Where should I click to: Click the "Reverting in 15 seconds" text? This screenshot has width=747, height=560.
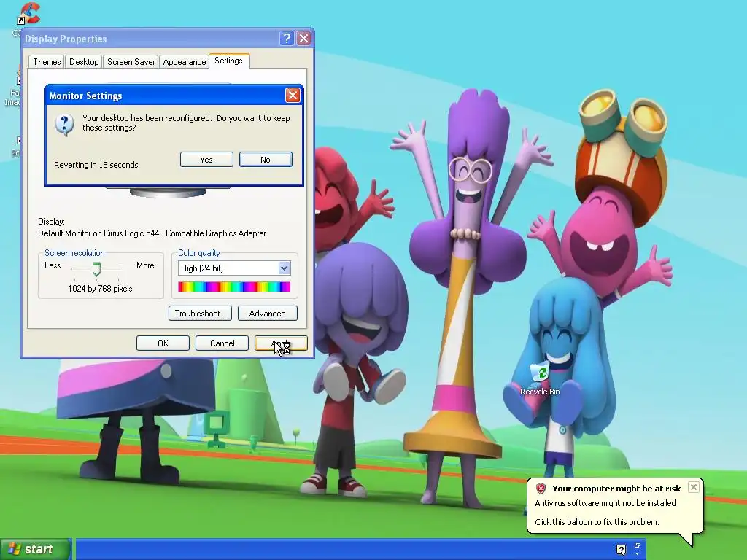click(x=96, y=165)
